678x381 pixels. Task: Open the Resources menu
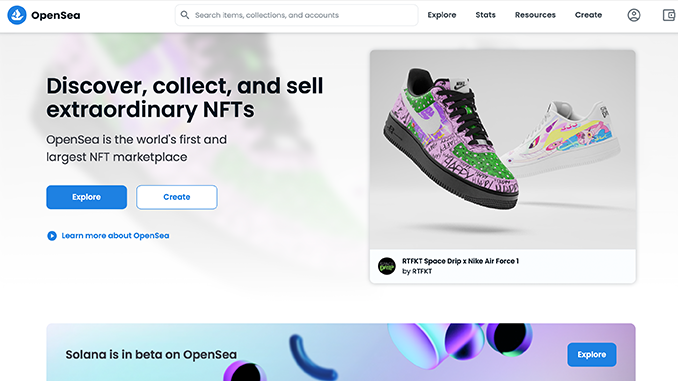coord(535,15)
